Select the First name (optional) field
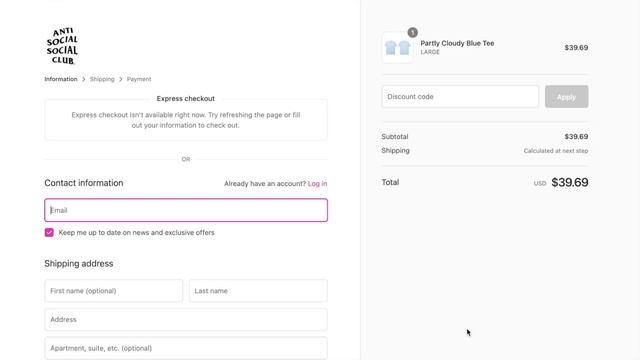640x360 pixels. [x=113, y=291]
